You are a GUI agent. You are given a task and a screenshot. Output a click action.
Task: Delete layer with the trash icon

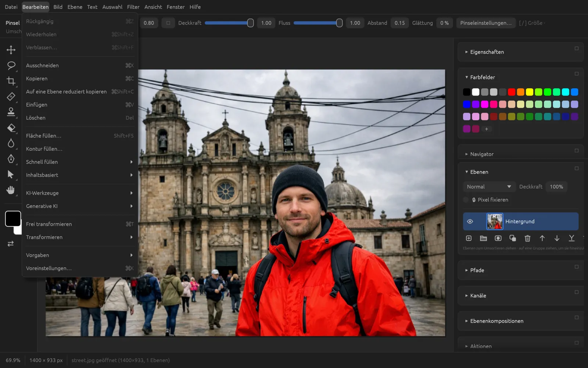click(527, 238)
